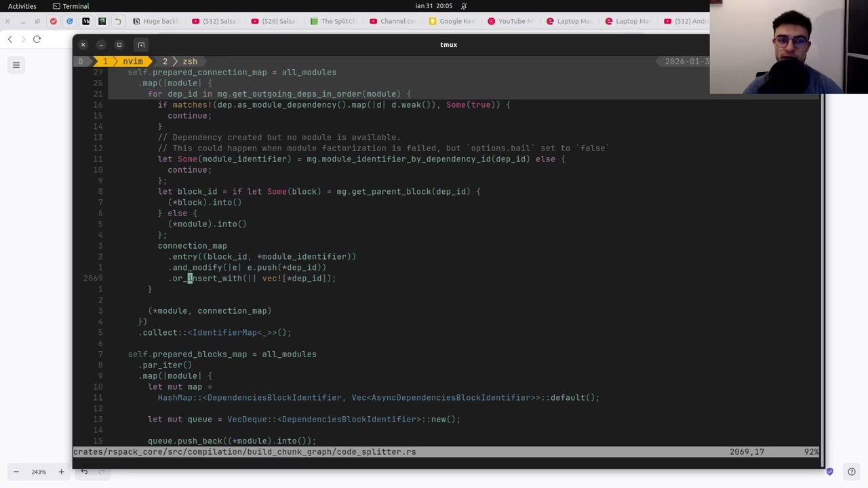The width and height of the screenshot is (868, 488).
Task: Click self.prepared_blocks_map assignment line
Action: tap(222, 354)
